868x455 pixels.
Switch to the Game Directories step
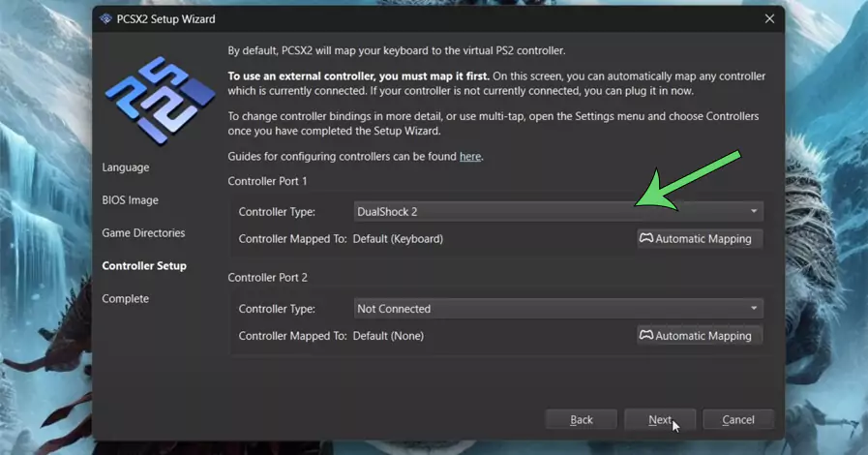(143, 233)
